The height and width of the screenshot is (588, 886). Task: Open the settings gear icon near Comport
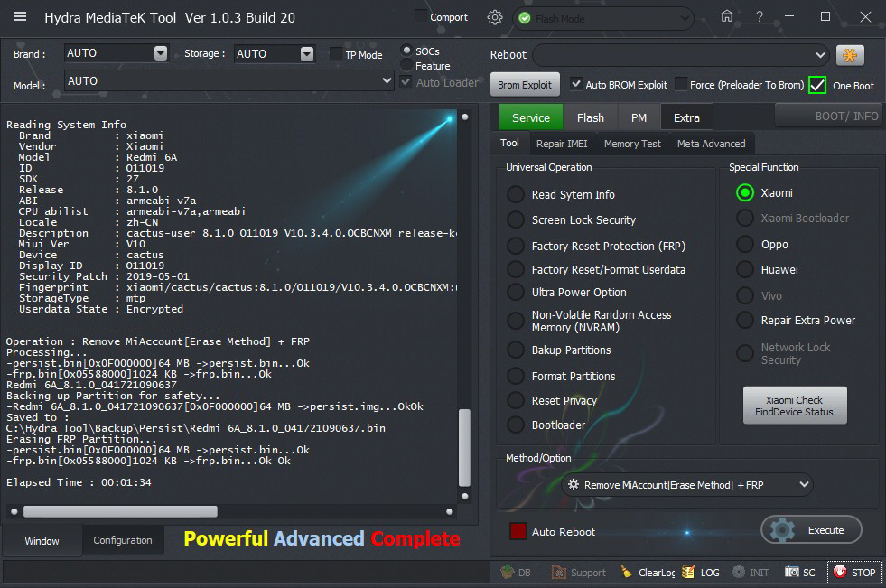494,17
